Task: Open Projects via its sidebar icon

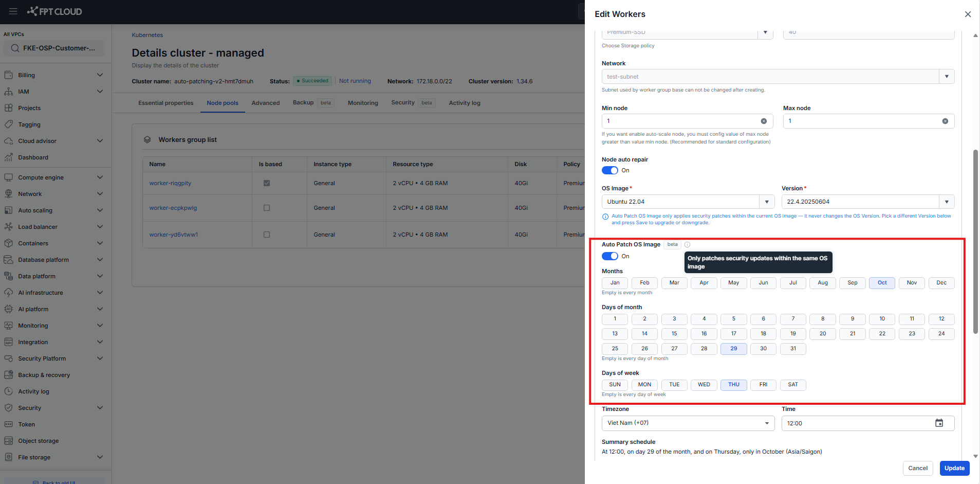Action: [x=9, y=108]
